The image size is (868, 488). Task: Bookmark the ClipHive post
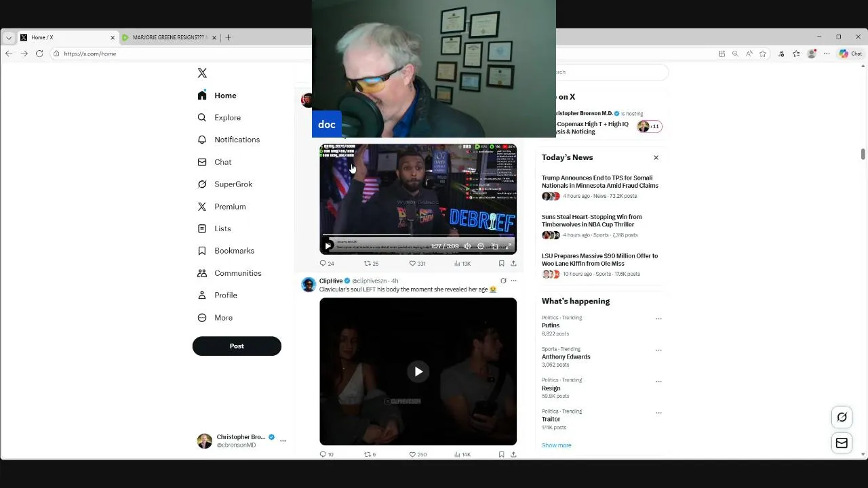click(501, 455)
